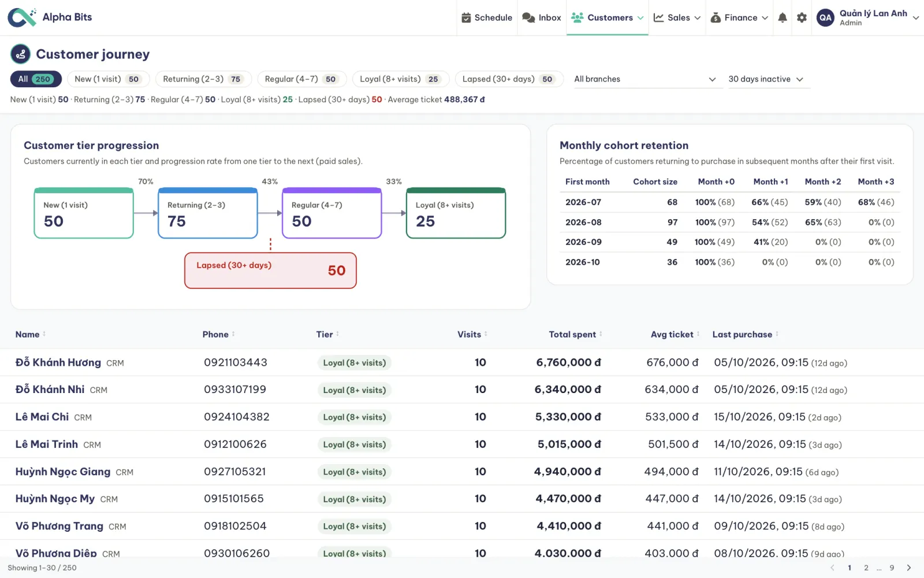Click the 2026-08 cohort row label
The width and height of the screenshot is (924, 578).
[x=583, y=223]
